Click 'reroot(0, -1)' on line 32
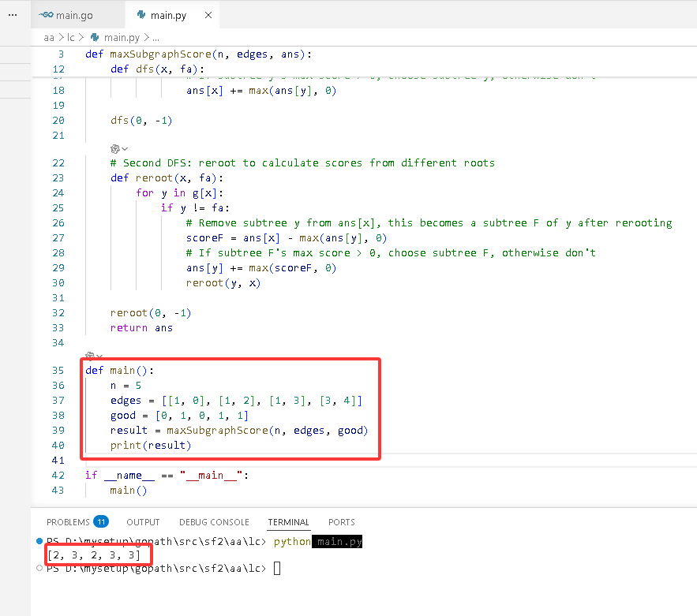Image resolution: width=697 pixels, height=616 pixels. (x=151, y=313)
